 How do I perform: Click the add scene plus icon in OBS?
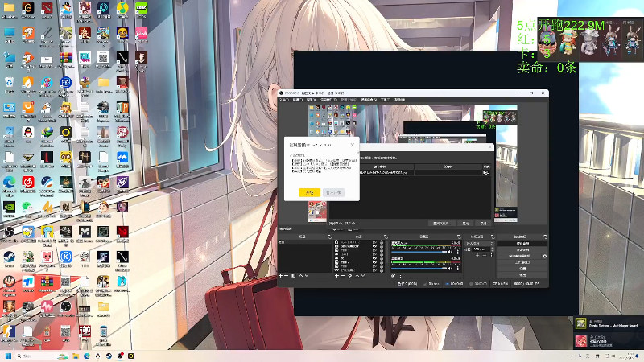[x=280, y=275]
